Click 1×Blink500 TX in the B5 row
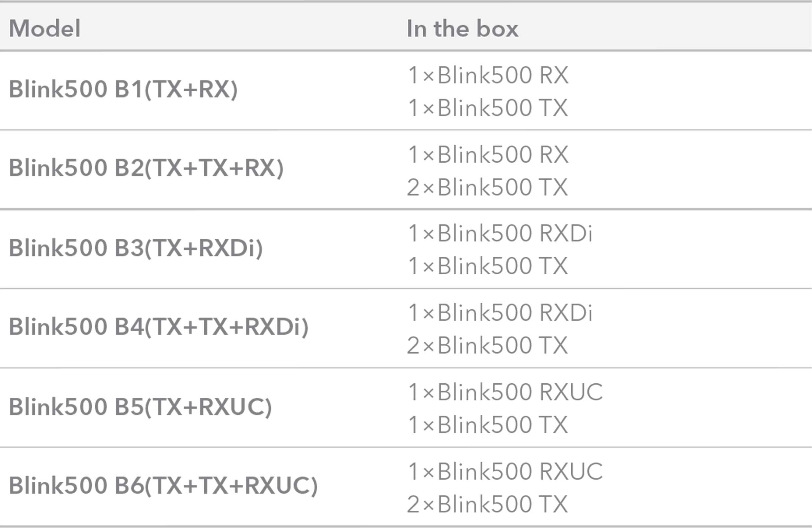The image size is (812, 528). tap(488, 425)
